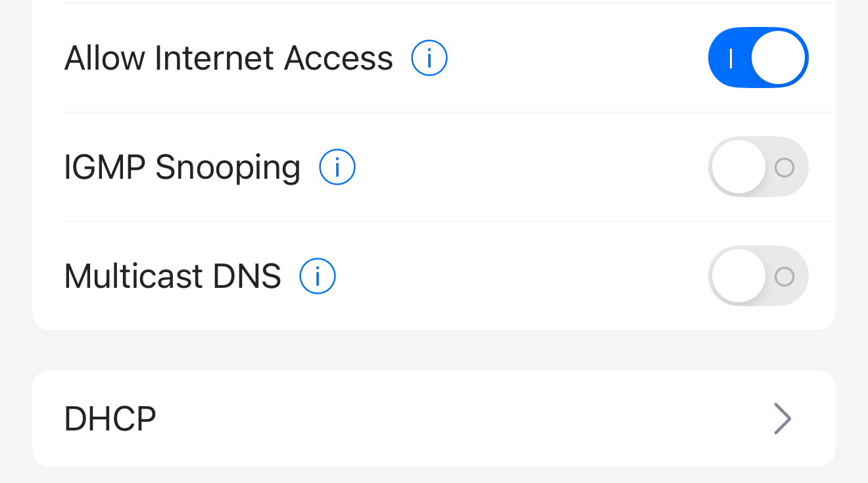Click empty space in the IGMP Snooping row
Image resolution: width=868 pixels, height=483 pixels.
526,167
